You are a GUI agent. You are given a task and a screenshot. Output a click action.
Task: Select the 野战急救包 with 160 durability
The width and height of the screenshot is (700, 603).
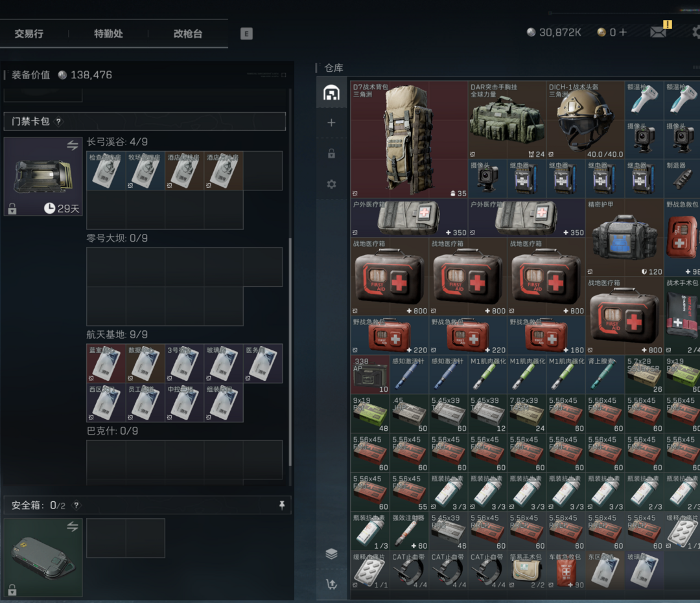pos(546,336)
